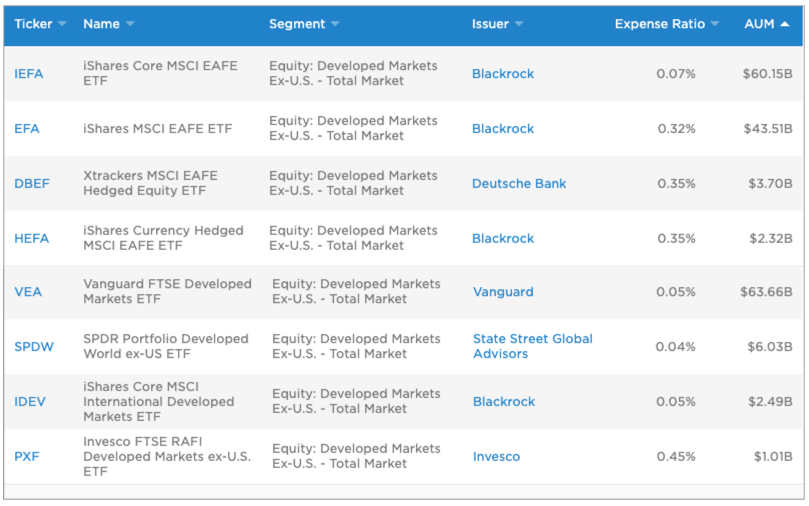Select the 0.05% expense ratio in IDEV row

[x=676, y=402]
